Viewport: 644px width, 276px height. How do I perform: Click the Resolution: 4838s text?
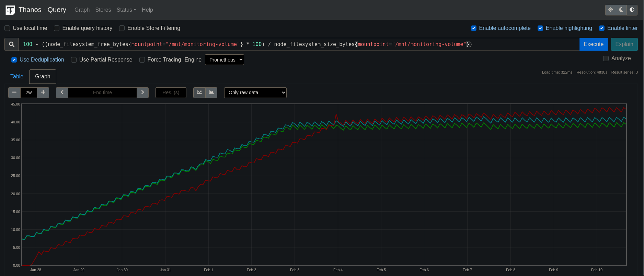click(x=592, y=72)
